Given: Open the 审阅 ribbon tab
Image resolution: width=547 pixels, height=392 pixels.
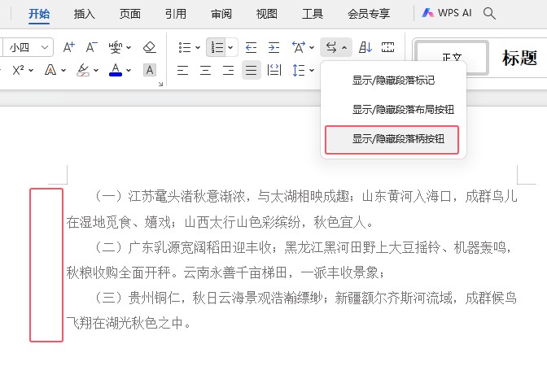Looking at the screenshot, I should click(x=221, y=14).
